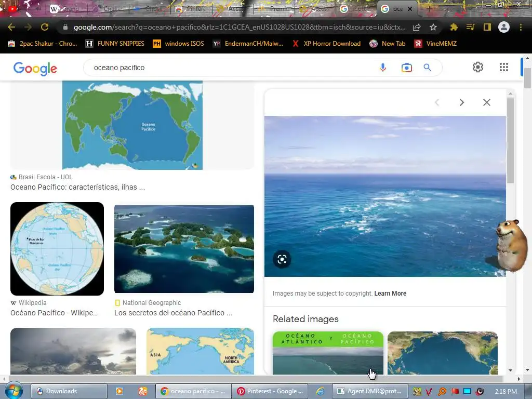The height and width of the screenshot is (399, 532).
Task: Open Google quick settings gear
Action: pyautogui.click(x=478, y=67)
